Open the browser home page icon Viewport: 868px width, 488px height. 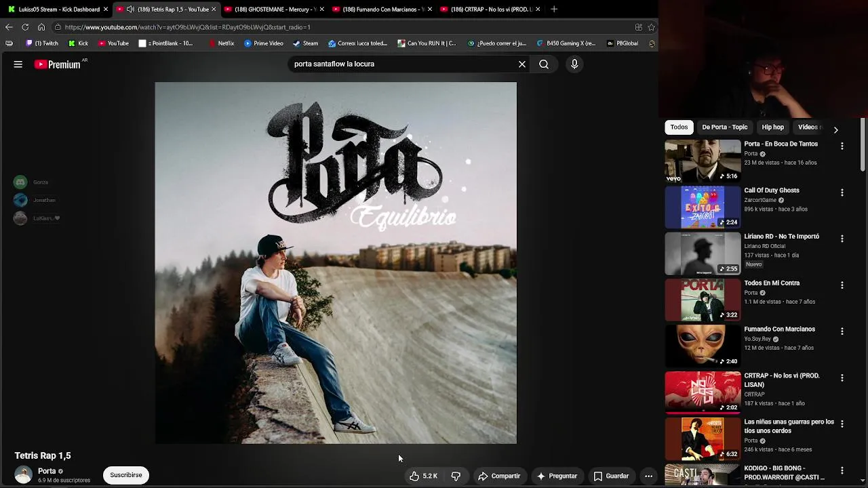(41, 27)
